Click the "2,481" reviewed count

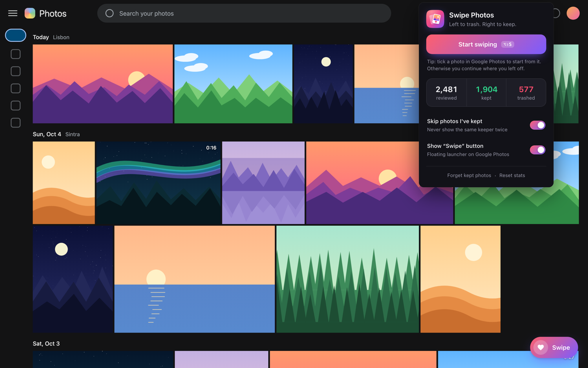tap(447, 89)
